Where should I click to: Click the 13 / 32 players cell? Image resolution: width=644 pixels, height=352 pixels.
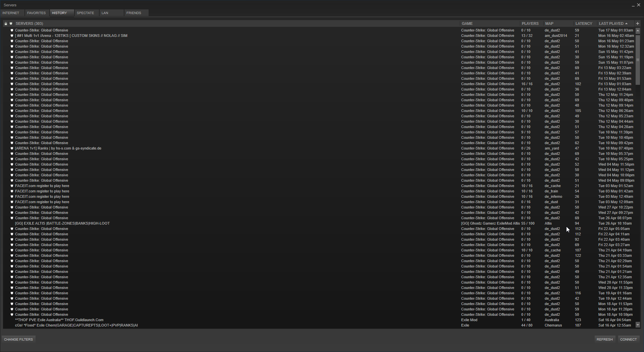[x=527, y=36]
